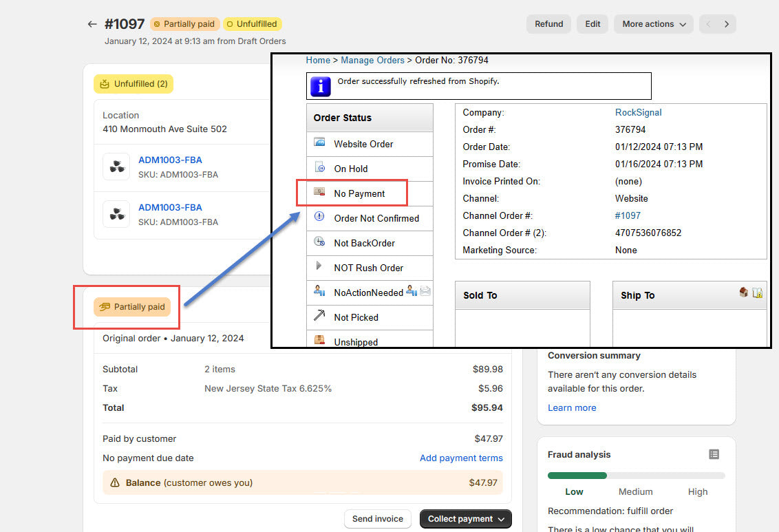
Task: Click the Not Picked pickaxe icon
Action: tap(319, 316)
